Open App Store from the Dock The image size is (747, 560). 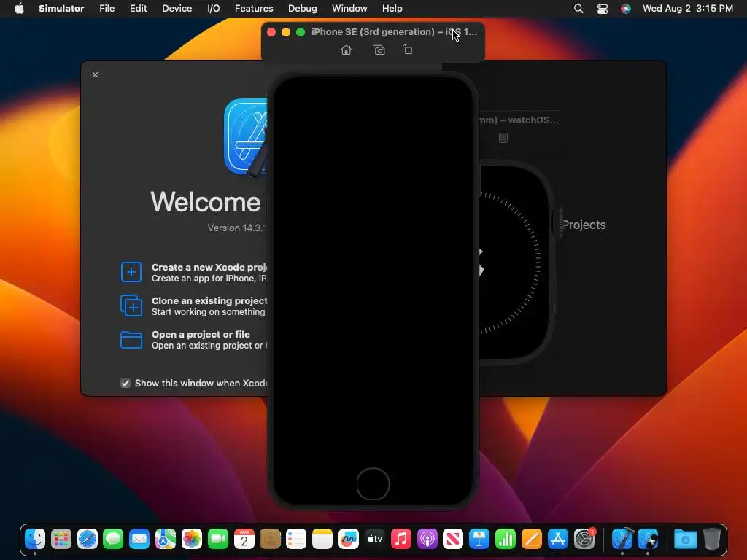coord(558,539)
